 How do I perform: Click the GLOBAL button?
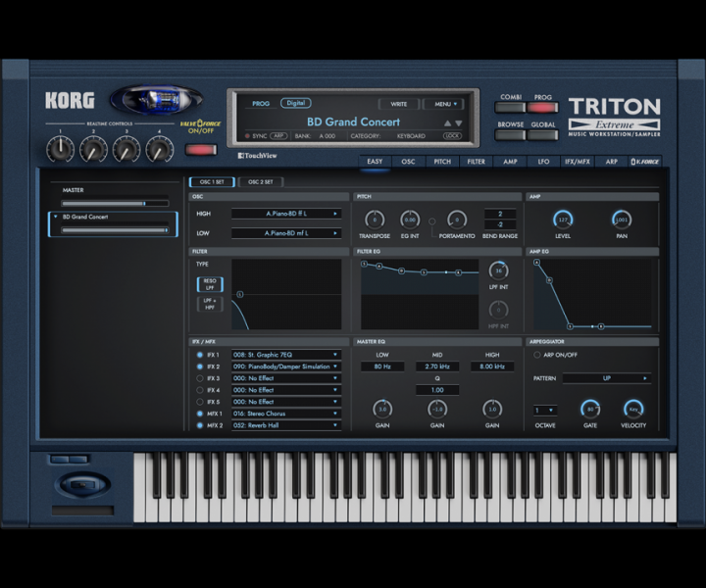[542, 134]
